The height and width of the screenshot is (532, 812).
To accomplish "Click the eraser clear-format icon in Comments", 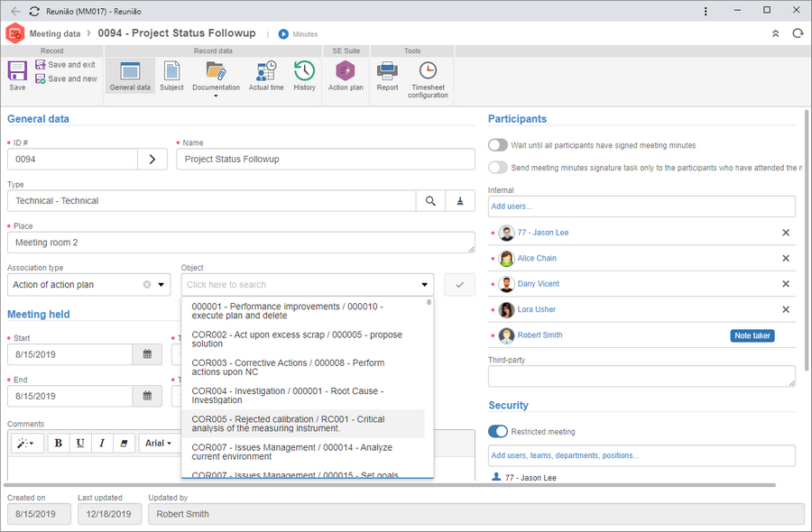I will 124,443.
